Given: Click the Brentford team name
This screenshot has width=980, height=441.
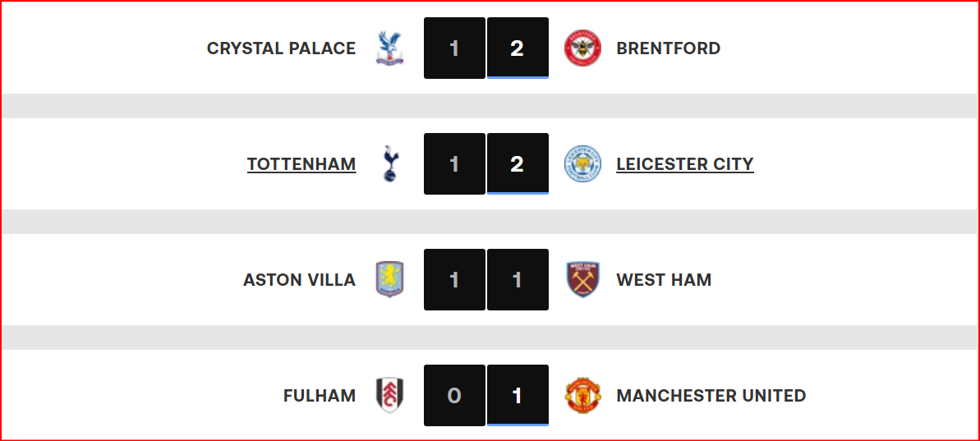Looking at the screenshot, I should pos(668,48).
